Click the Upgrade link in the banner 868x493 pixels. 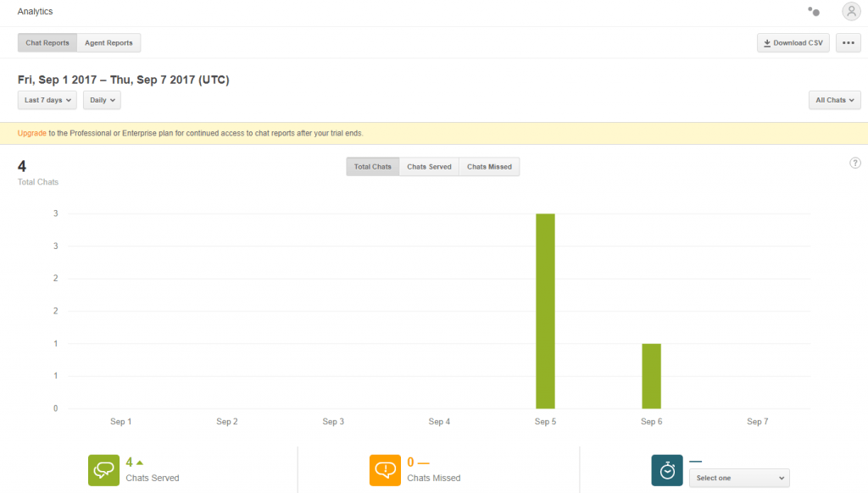pos(32,133)
